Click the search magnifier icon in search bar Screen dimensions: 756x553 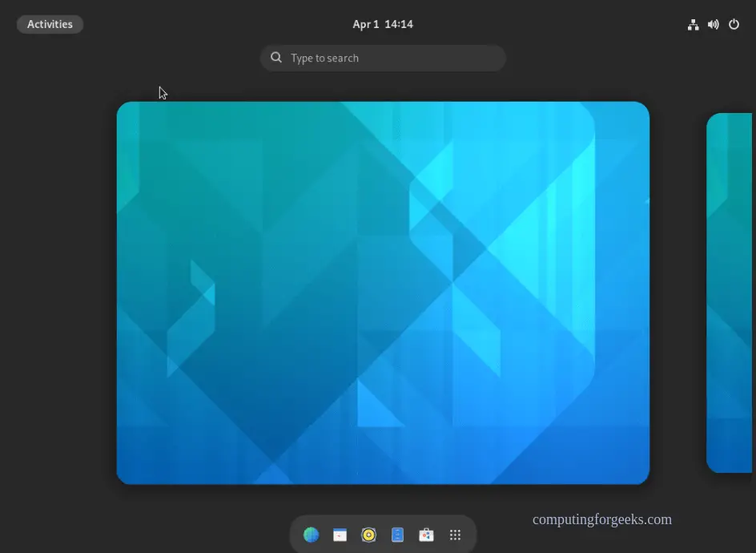pos(275,57)
